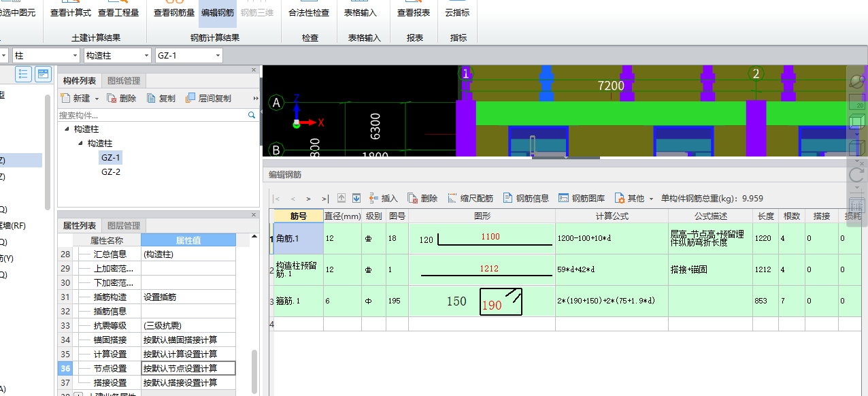Screen dimensions: 868x396
Task: Select the 构造柱预留筋.1 row cell
Action: click(299, 269)
